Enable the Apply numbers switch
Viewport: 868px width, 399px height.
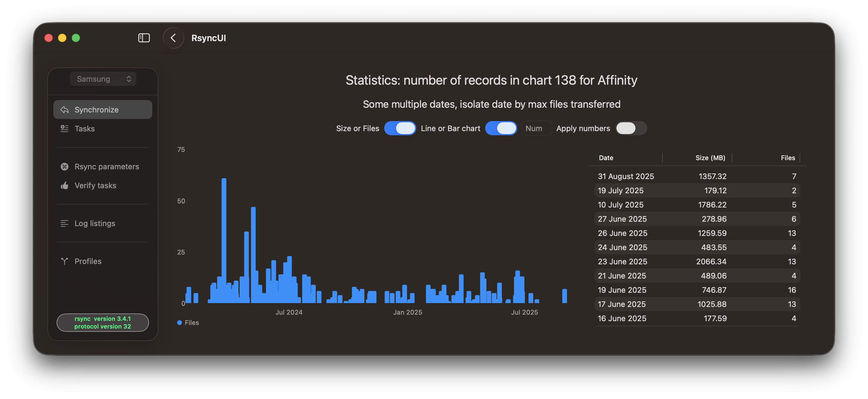[x=631, y=128]
